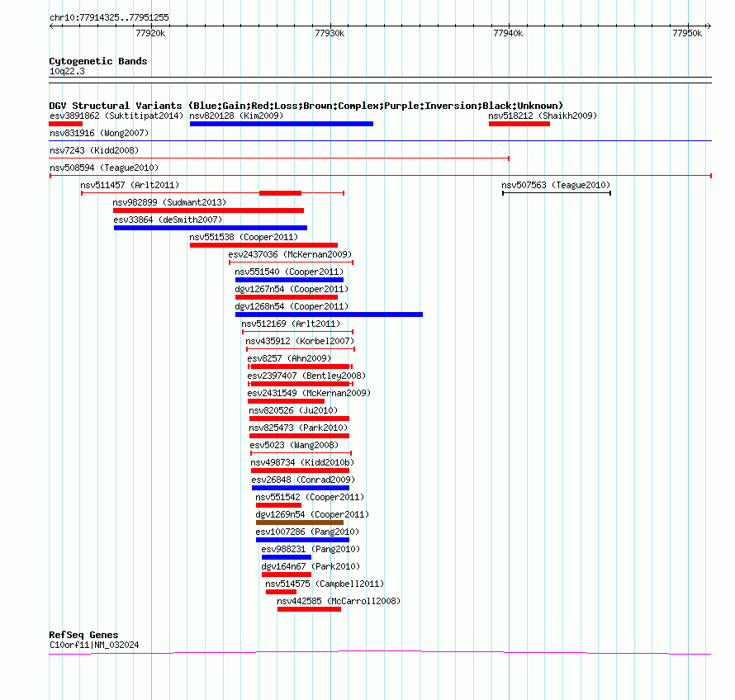
Task: Select the 10q22.3 band label
Action: point(67,71)
